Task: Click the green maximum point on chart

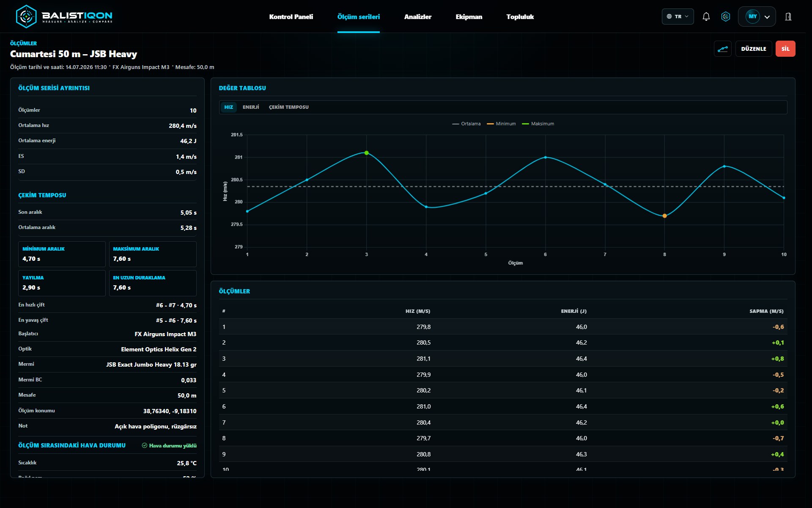Action: [x=367, y=153]
